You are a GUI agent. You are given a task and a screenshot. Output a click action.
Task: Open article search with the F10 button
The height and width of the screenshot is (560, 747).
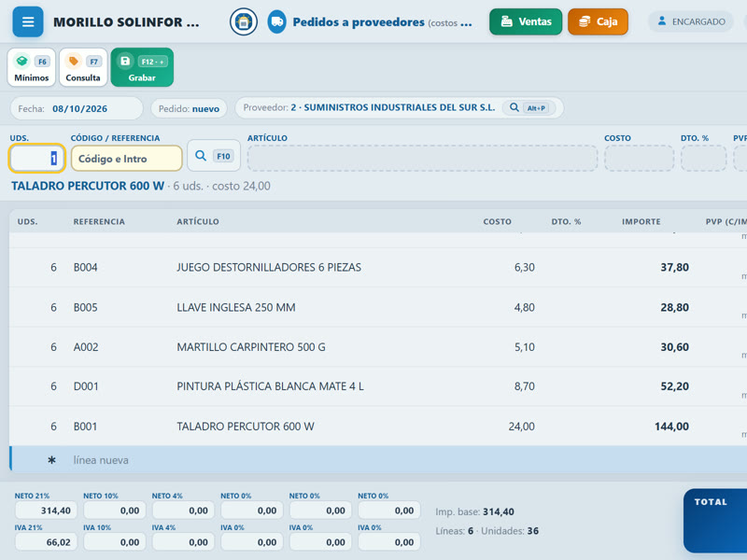coord(214,155)
